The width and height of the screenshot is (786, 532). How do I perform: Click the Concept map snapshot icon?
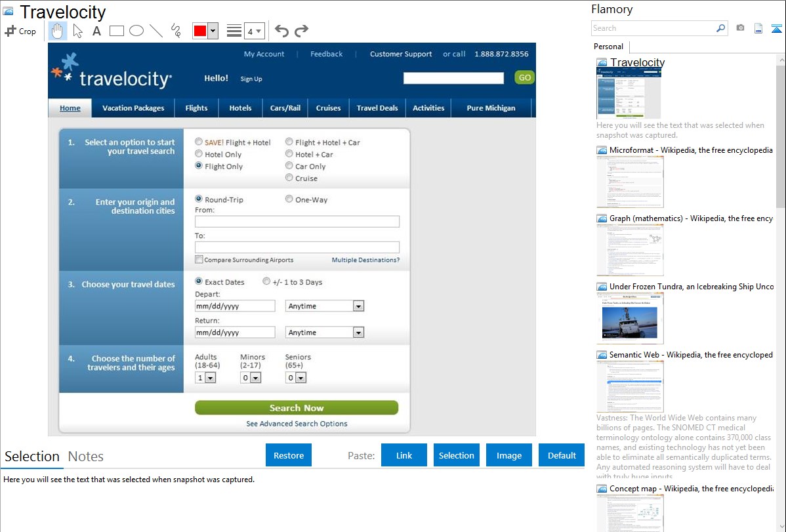coord(602,488)
